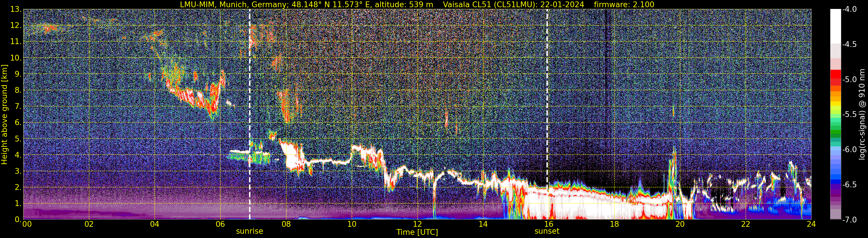Click the white top segment of the colorbar
Viewport: 868px width, 238px height.
[x=836, y=26]
